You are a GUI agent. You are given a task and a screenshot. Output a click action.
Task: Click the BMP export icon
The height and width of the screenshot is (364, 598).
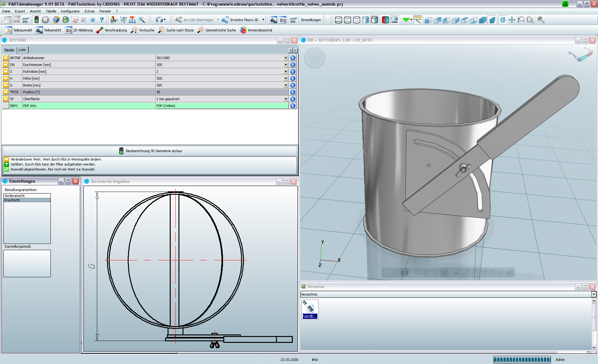[x=17, y=20]
